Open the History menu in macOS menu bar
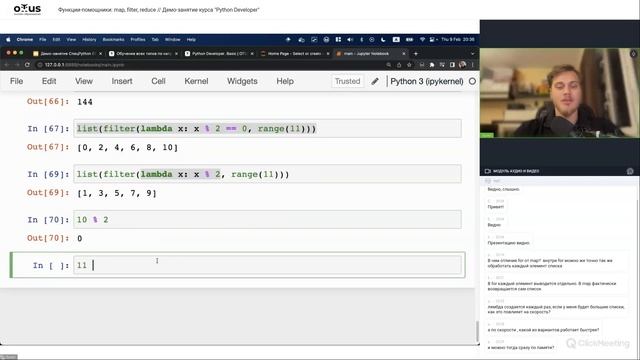The width and height of the screenshot is (640, 360). pyautogui.click(x=89, y=40)
